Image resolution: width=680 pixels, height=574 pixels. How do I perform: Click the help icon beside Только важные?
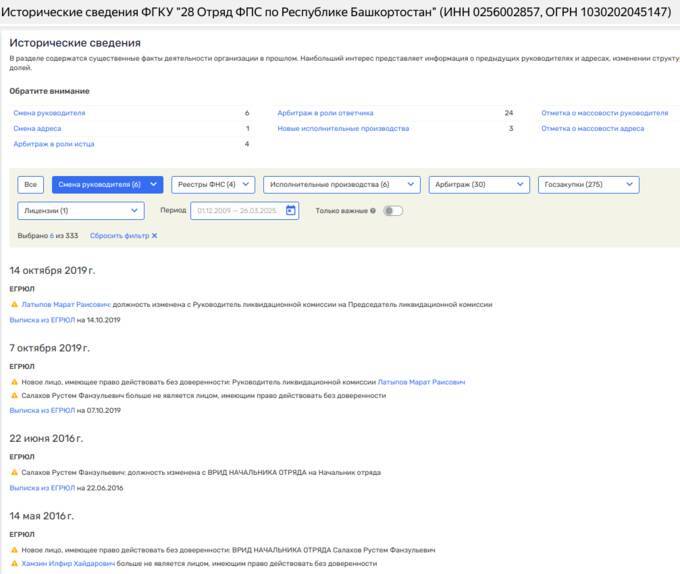coord(373,211)
